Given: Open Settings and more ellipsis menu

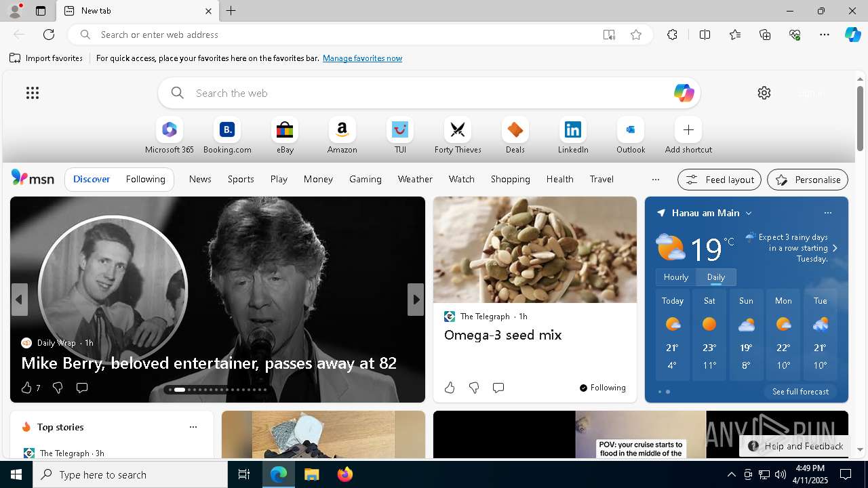Looking at the screenshot, I should (825, 35).
